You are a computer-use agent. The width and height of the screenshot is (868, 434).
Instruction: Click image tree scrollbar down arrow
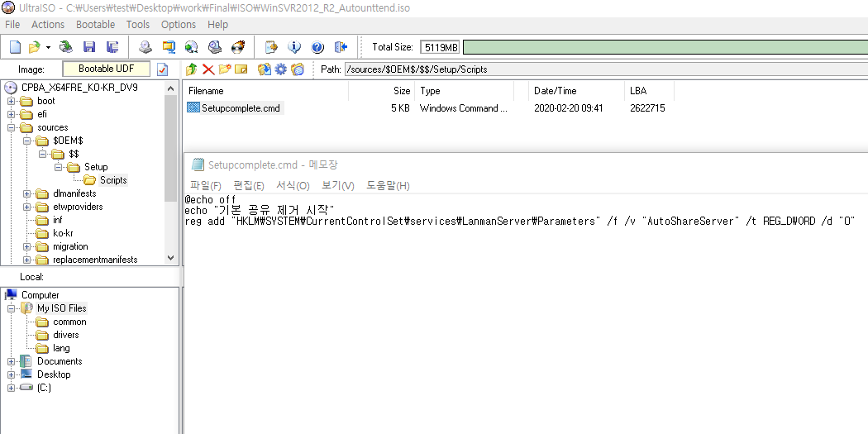click(x=170, y=258)
